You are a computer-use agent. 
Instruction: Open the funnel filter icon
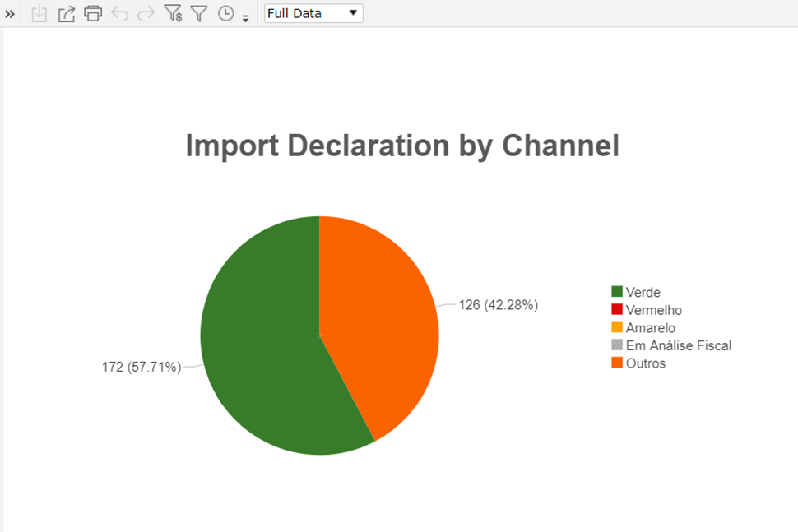click(x=199, y=13)
